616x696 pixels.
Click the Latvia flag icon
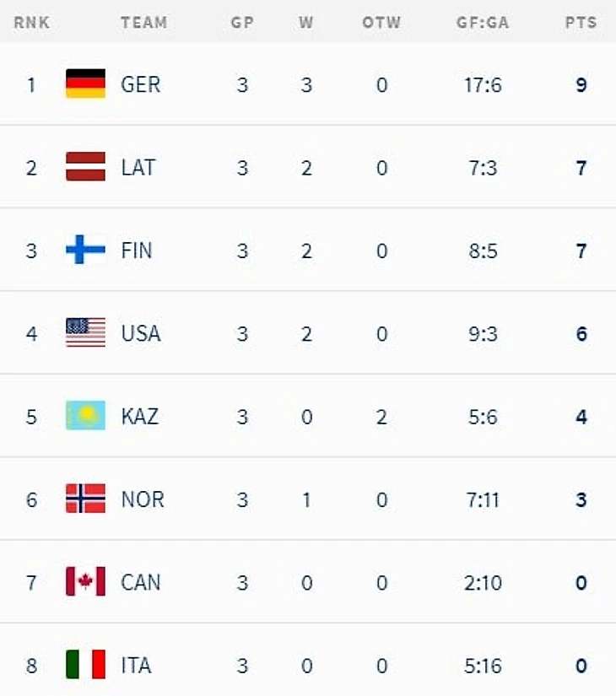click(86, 166)
